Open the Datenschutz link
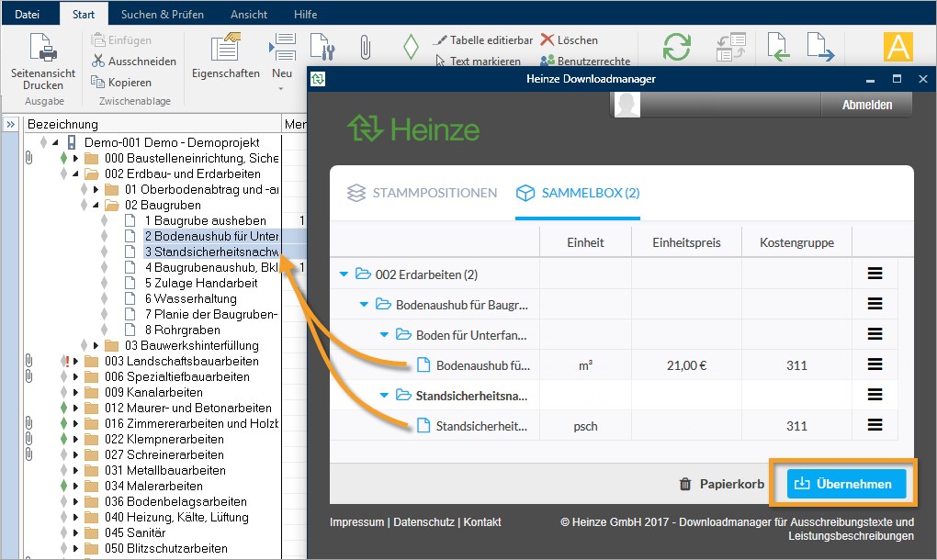 point(423,521)
